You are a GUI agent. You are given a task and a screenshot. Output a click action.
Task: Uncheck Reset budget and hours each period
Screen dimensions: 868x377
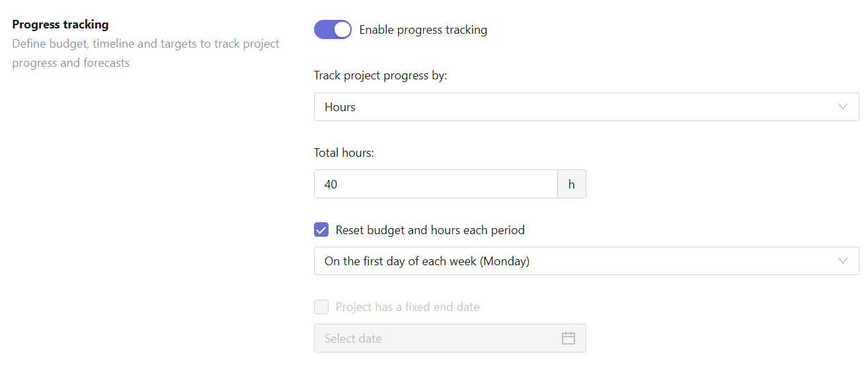point(321,230)
